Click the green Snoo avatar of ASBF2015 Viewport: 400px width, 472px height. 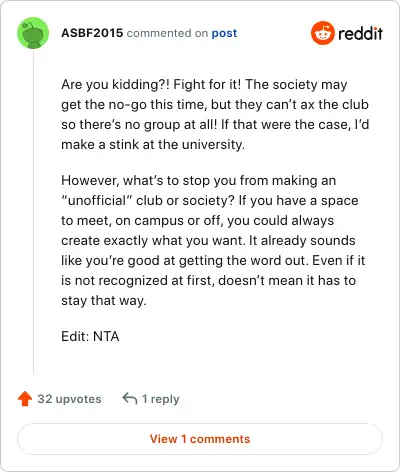pyautogui.click(x=33, y=33)
